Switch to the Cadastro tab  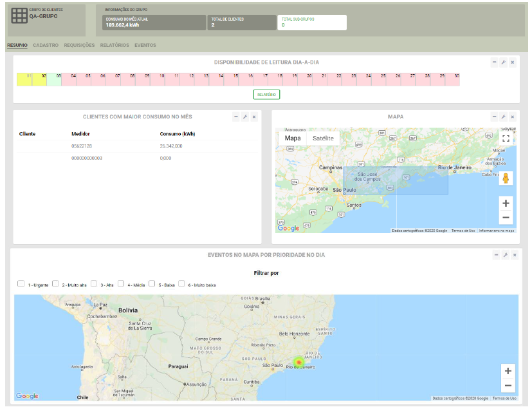tap(46, 46)
